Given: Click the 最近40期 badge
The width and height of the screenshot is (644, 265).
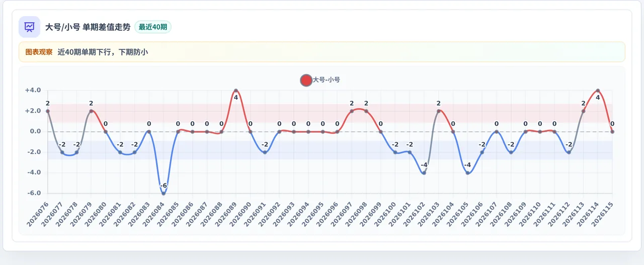Looking at the screenshot, I should tap(153, 27).
